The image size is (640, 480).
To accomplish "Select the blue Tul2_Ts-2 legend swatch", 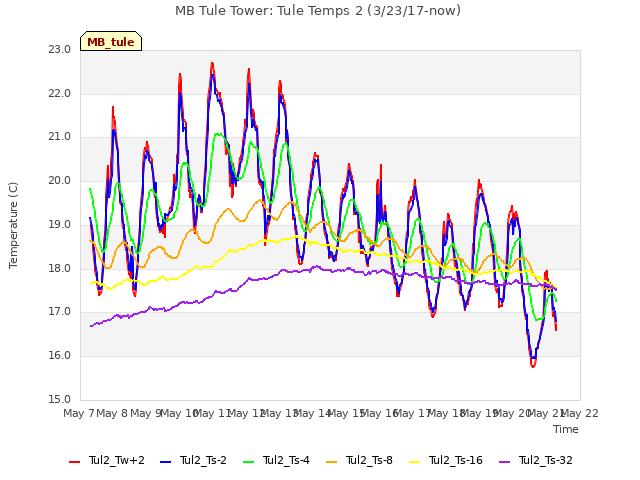I will (165, 462).
